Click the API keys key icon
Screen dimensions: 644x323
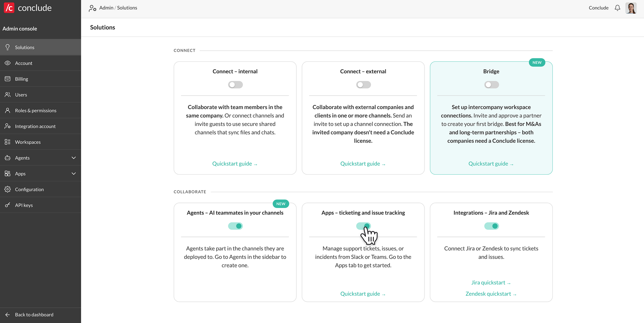[8, 205]
